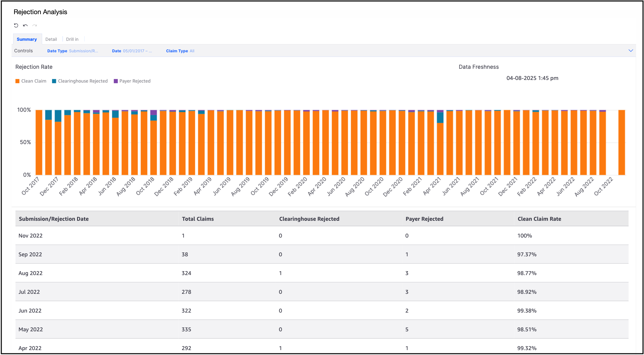The image size is (644, 355).
Task: Click the 98.51% clean claim rate
Action: coord(527,329)
